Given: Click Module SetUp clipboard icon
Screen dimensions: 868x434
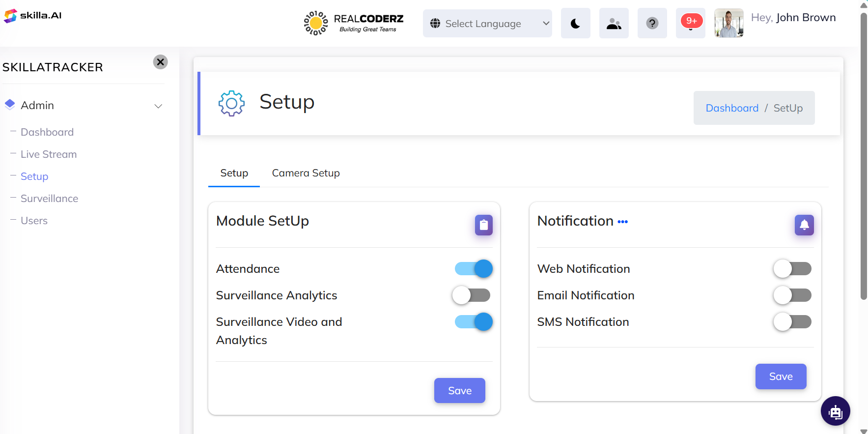Looking at the screenshot, I should point(483,225).
